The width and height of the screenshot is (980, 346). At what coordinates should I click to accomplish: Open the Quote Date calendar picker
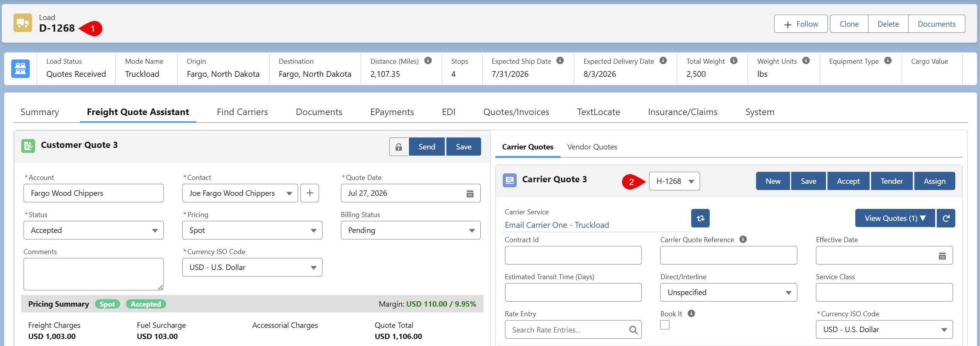point(470,193)
